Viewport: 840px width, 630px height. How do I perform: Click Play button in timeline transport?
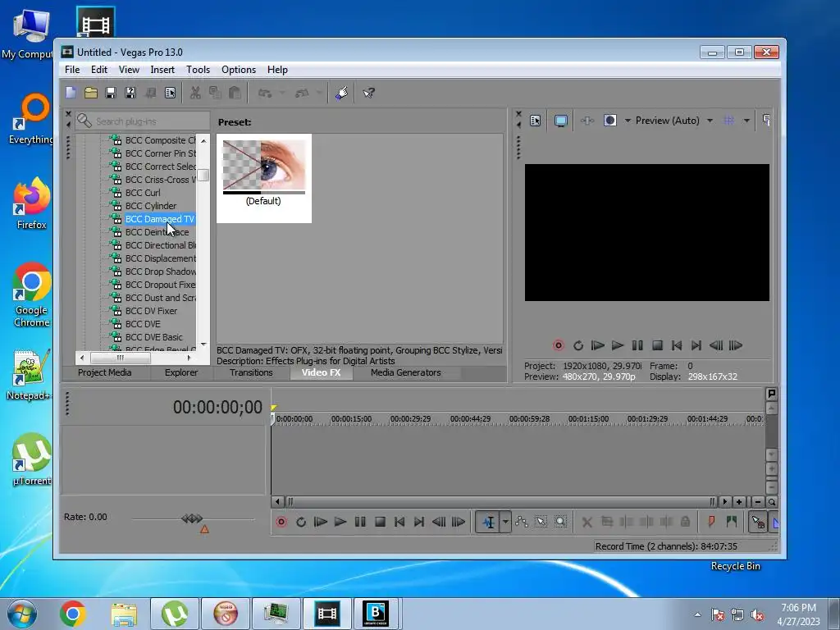coord(340,522)
